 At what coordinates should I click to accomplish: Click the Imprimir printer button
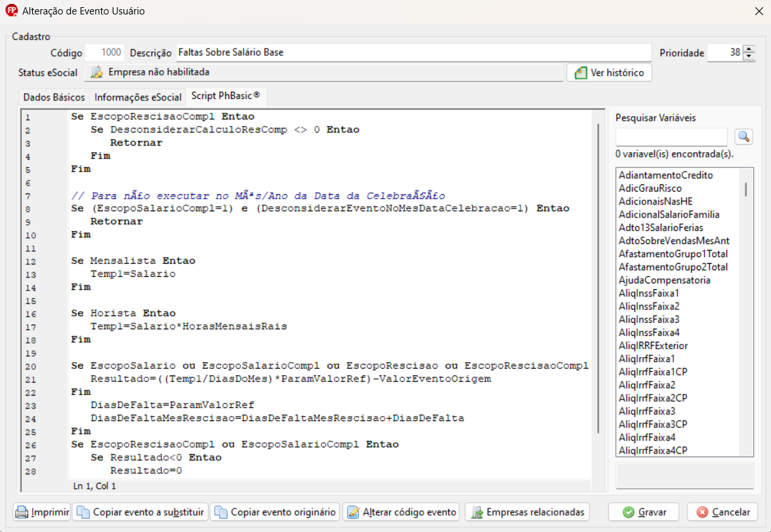click(x=42, y=512)
